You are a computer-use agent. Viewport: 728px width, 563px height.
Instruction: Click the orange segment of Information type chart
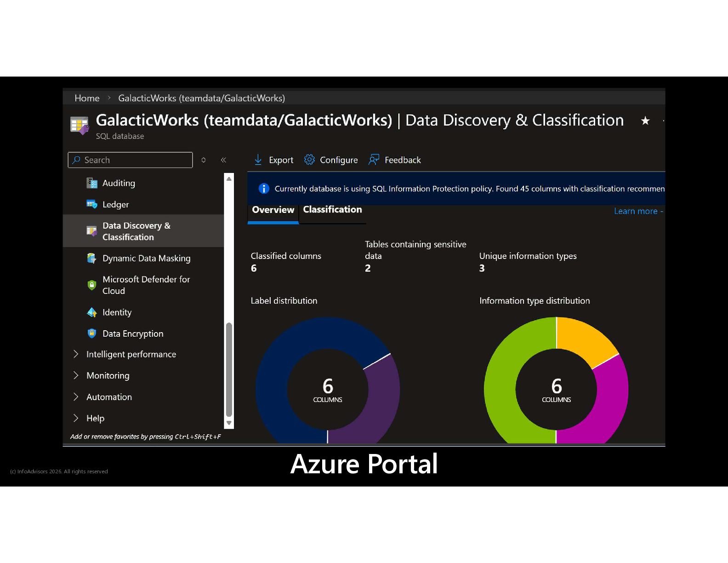[x=586, y=340]
